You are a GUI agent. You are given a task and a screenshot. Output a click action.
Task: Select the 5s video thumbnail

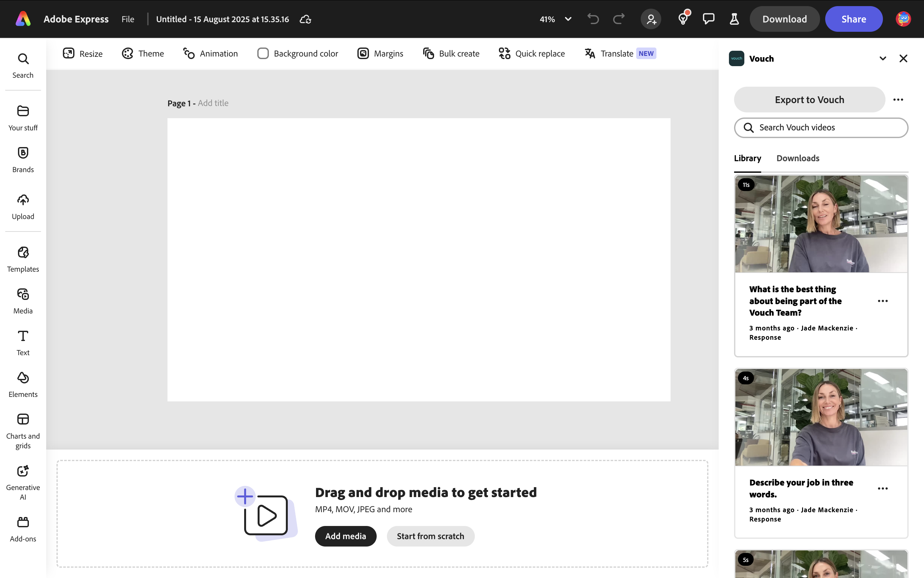821,564
